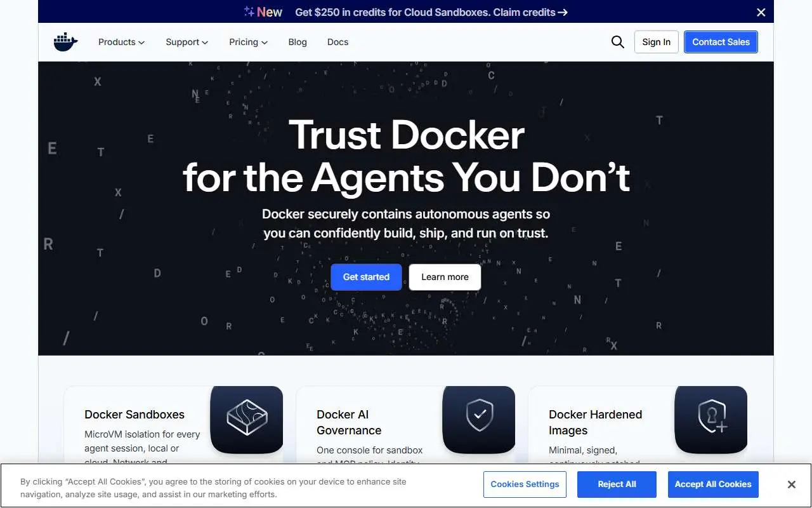Open the Docker Hardened Images card title

click(x=595, y=422)
